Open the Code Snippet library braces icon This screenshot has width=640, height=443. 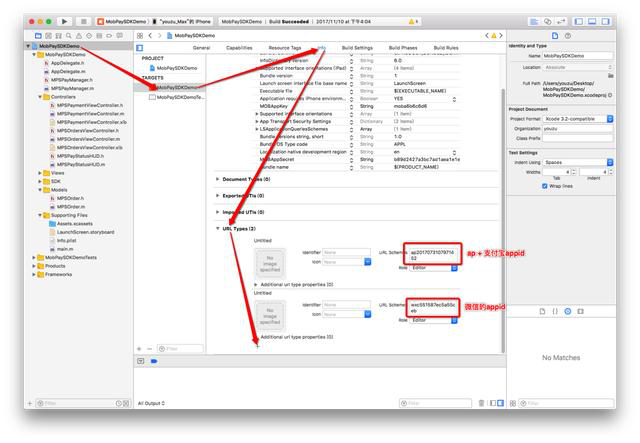(555, 311)
